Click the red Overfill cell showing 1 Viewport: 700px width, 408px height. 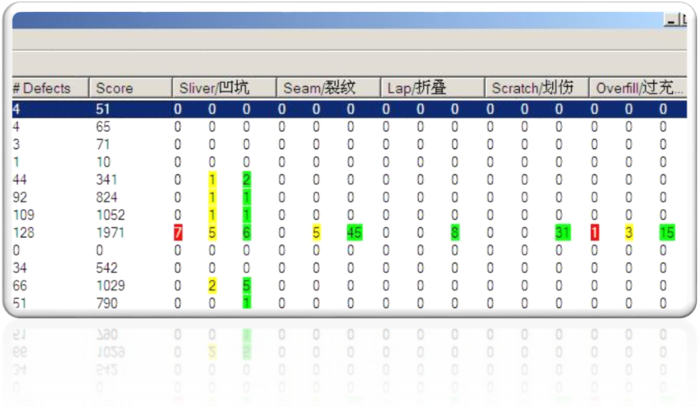(594, 233)
